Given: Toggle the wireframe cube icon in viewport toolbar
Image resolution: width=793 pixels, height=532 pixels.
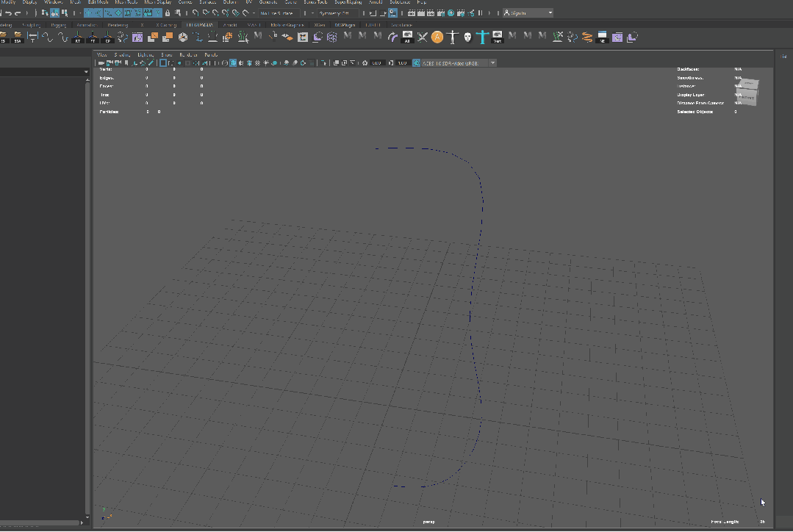Looking at the screenshot, I should click(225, 63).
